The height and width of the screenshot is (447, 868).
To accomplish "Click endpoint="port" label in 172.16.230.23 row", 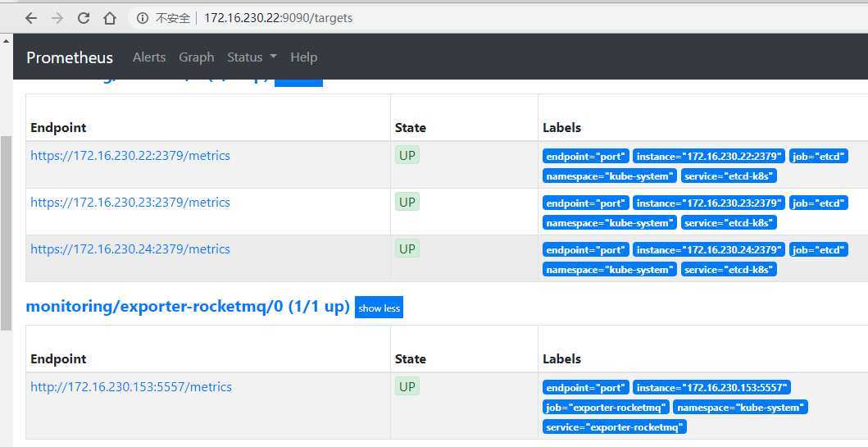I will 586,203.
